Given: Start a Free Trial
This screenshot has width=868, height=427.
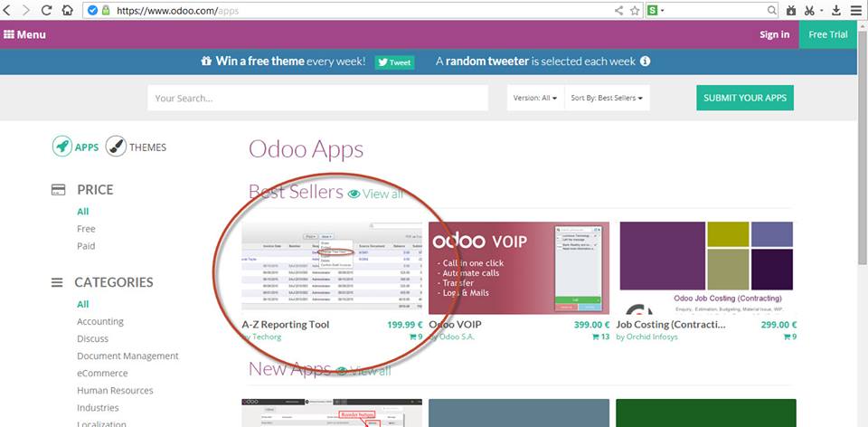Looking at the screenshot, I should pos(828,34).
